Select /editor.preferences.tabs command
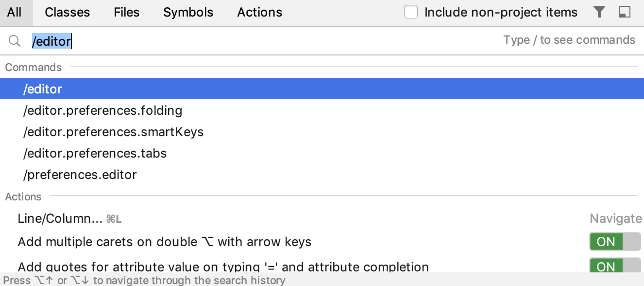The height and width of the screenshot is (286, 644). coord(322,153)
